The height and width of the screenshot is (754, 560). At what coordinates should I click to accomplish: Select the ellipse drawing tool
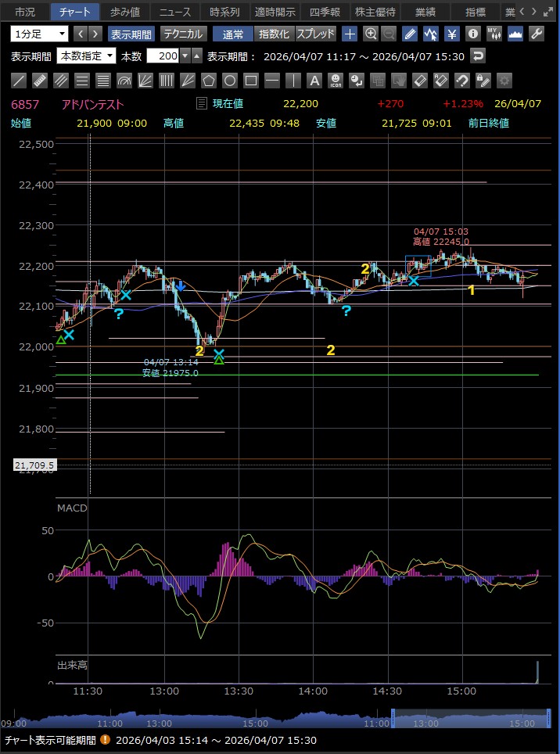tap(229, 81)
